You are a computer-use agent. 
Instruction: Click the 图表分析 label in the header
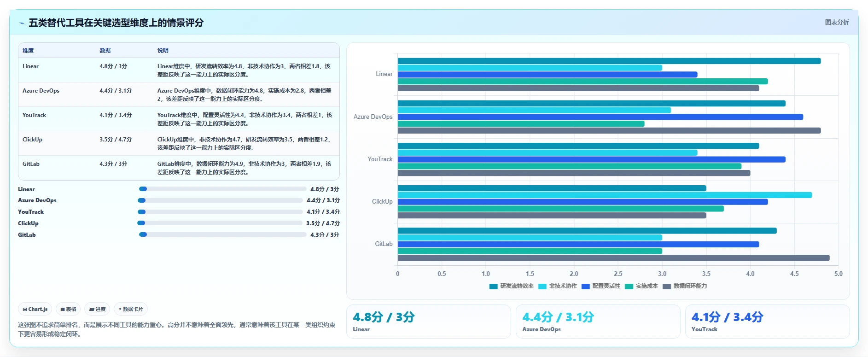coord(837,22)
